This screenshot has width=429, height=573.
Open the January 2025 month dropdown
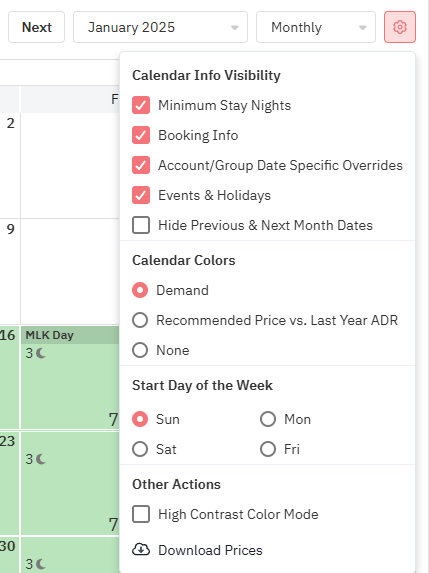click(x=160, y=27)
